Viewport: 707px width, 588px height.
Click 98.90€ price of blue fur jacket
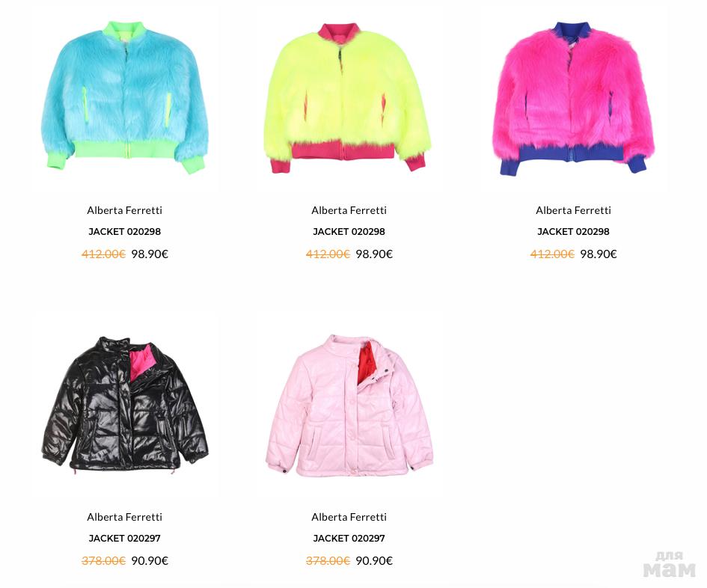pyautogui.click(x=150, y=254)
